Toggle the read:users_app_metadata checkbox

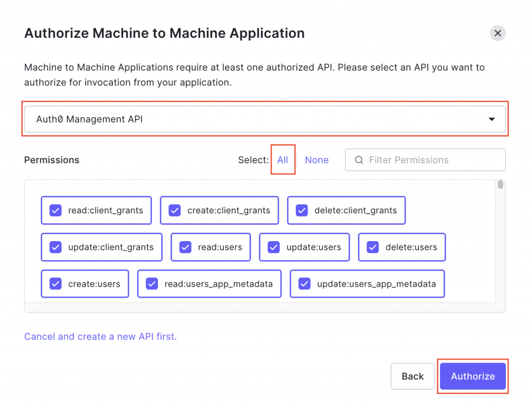152,284
